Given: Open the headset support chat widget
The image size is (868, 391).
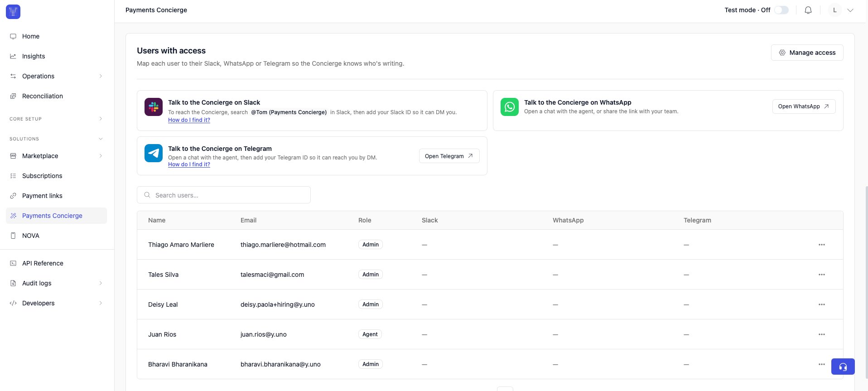Looking at the screenshot, I should [x=843, y=367].
